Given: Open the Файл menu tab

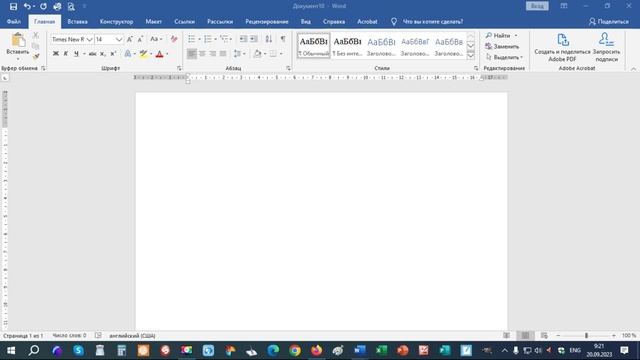Looking at the screenshot, I should click(x=13, y=22).
